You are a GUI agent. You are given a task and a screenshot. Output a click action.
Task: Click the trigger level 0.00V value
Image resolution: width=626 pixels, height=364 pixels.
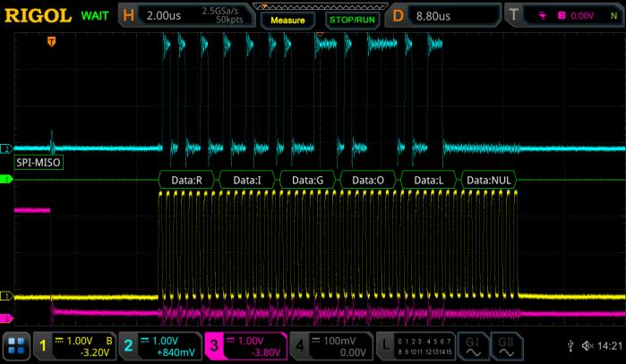tap(582, 16)
